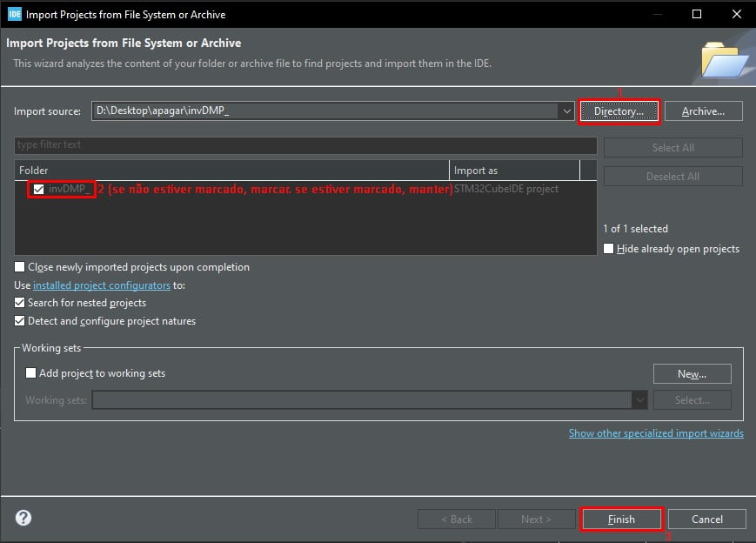Enable Add project to working sets

[x=30, y=372]
